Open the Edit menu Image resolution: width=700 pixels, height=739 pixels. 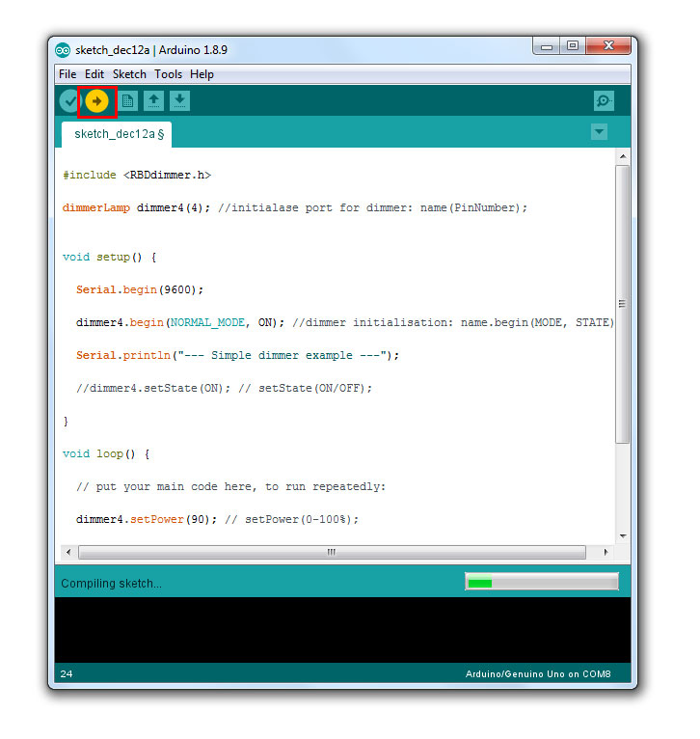[x=94, y=74]
